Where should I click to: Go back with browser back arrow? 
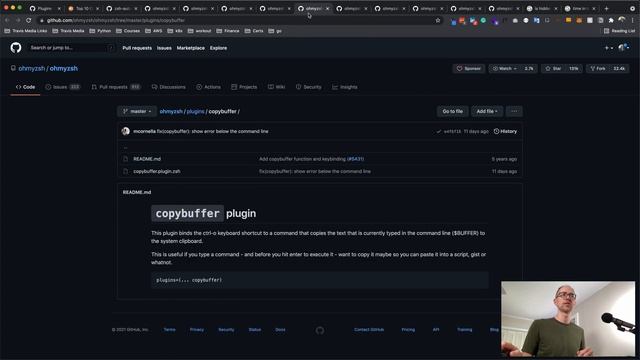pyautogui.click(x=7, y=20)
